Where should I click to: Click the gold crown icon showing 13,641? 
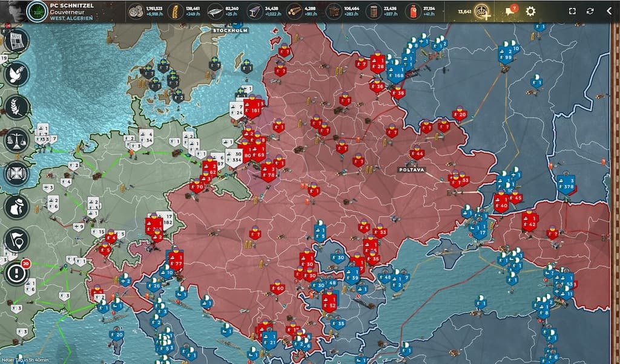[x=480, y=10]
